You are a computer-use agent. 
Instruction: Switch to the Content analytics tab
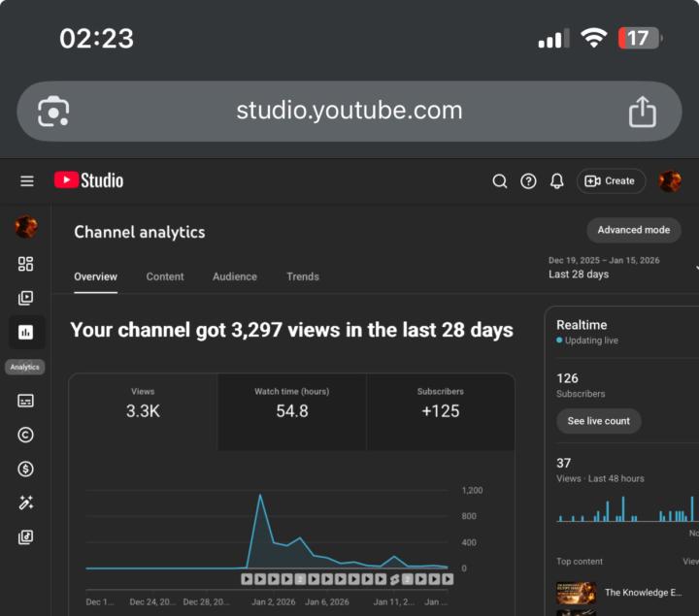(x=165, y=276)
